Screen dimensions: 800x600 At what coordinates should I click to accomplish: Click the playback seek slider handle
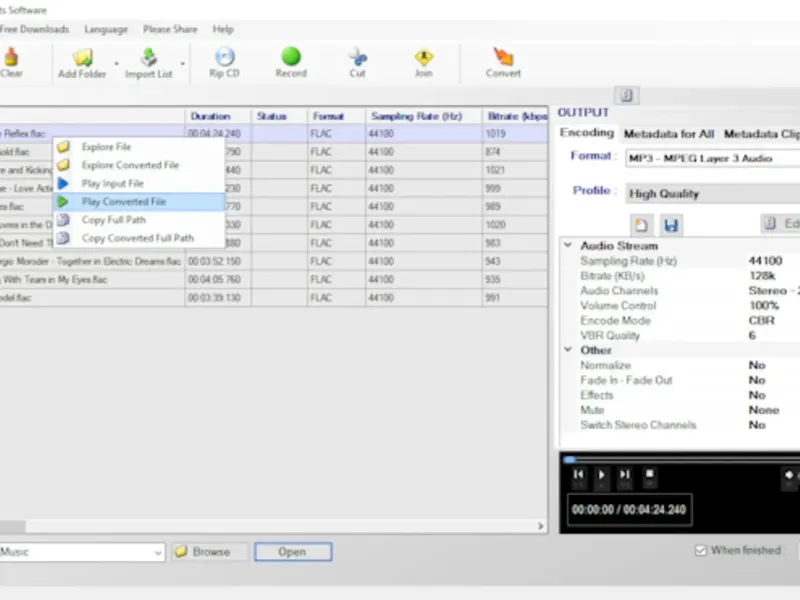coord(570,460)
